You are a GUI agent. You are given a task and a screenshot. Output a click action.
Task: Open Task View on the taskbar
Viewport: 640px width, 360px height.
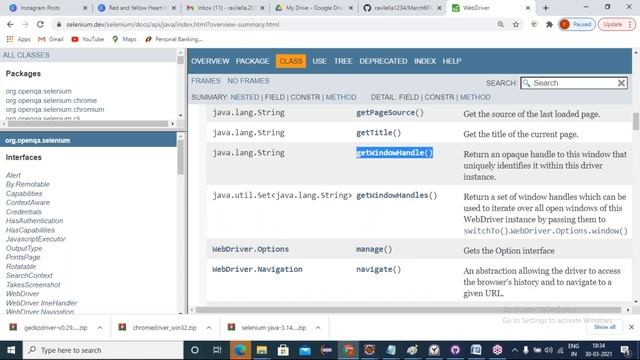pyautogui.click(x=217, y=350)
